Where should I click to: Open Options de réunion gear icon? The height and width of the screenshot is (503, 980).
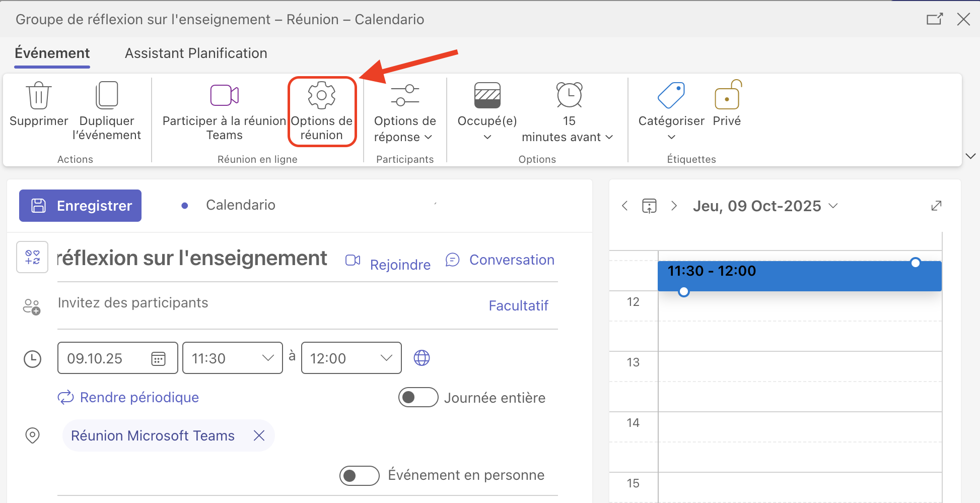point(322,96)
